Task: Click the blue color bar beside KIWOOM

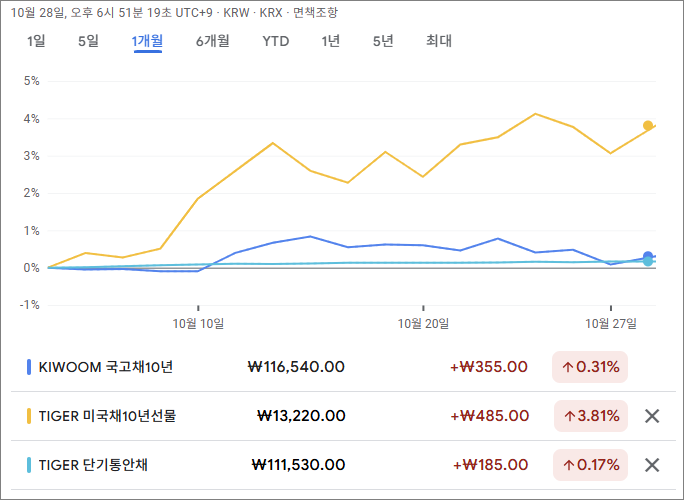Action: tap(29, 367)
